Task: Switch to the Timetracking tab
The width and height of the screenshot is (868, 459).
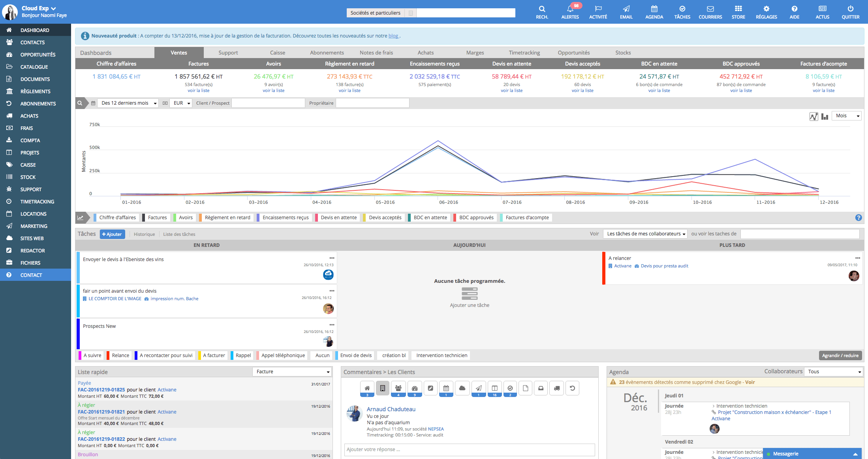Action: click(x=524, y=53)
